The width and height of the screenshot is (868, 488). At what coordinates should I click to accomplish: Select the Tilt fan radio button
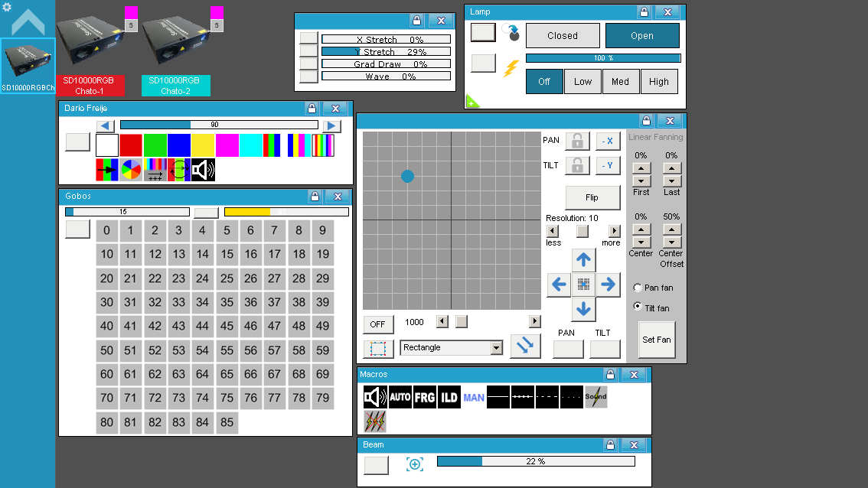[x=638, y=307]
